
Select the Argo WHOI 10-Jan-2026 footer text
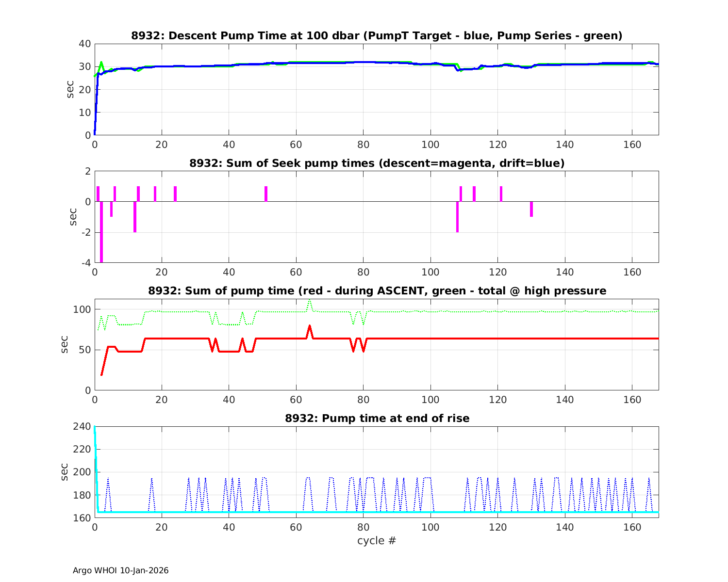(120, 571)
